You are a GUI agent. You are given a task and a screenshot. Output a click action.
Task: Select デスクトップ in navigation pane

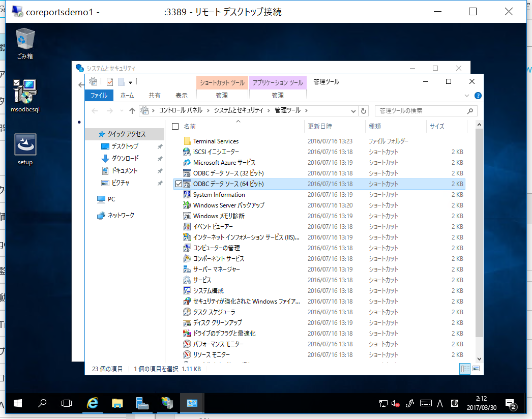[x=125, y=146]
